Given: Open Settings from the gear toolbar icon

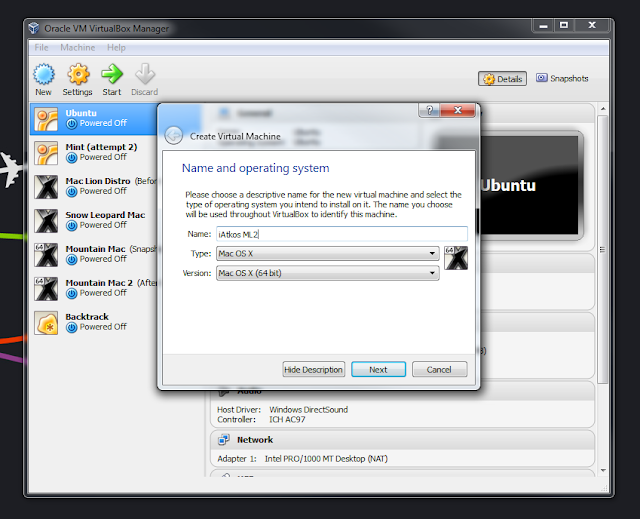Looking at the screenshot, I should (x=78, y=74).
